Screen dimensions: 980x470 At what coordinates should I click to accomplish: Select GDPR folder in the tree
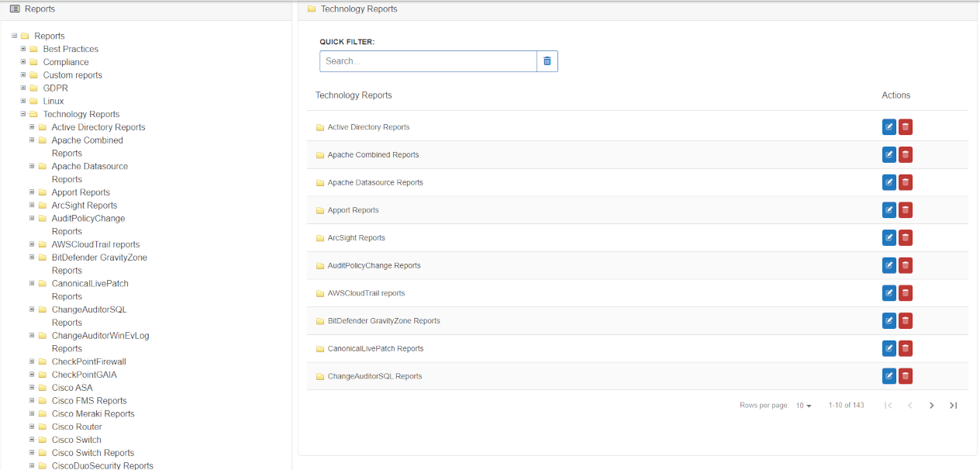tap(54, 88)
